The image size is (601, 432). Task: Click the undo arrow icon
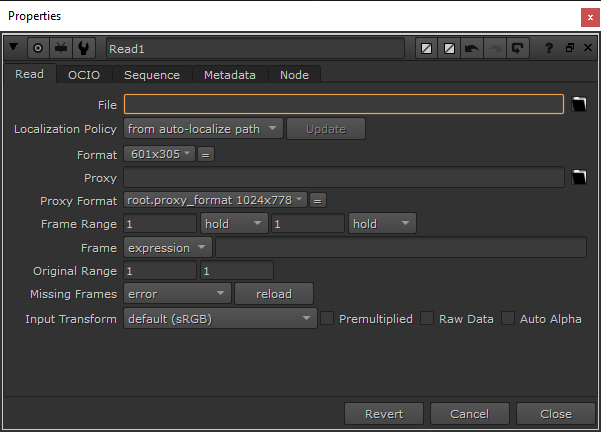tap(472, 48)
